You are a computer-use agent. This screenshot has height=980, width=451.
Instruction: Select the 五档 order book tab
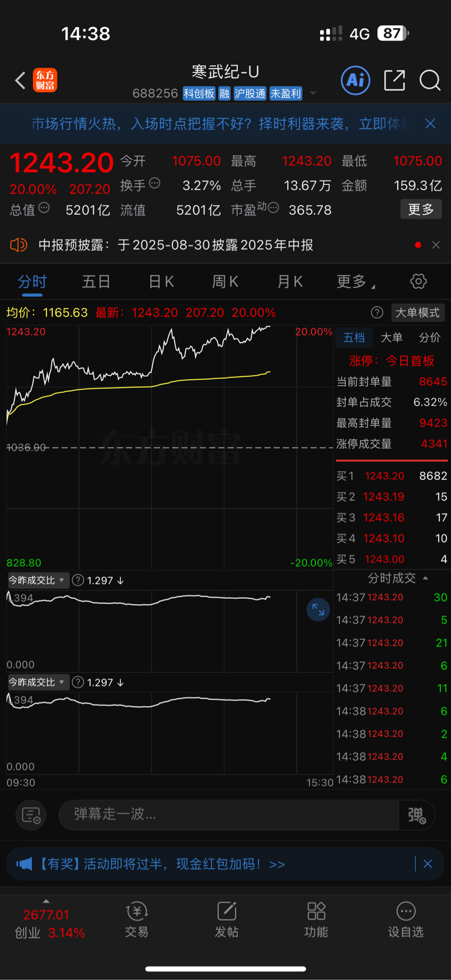(354, 338)
